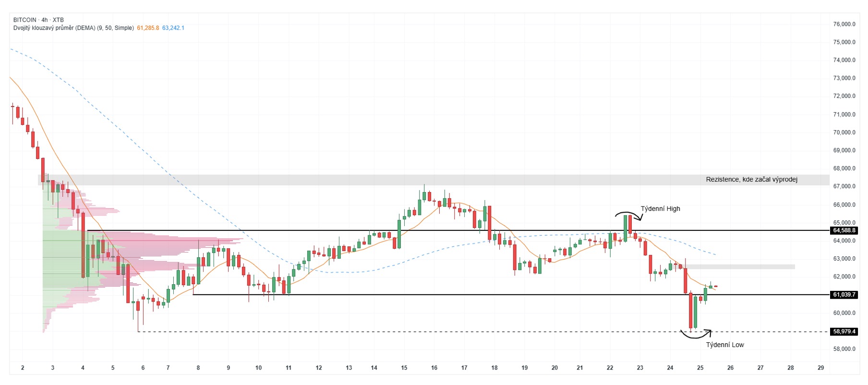This screenshot has width=868, height=385.
Task: Select the blue DEMA value 63,242.1
Action: pyautogui.click(x=173, y=28)
